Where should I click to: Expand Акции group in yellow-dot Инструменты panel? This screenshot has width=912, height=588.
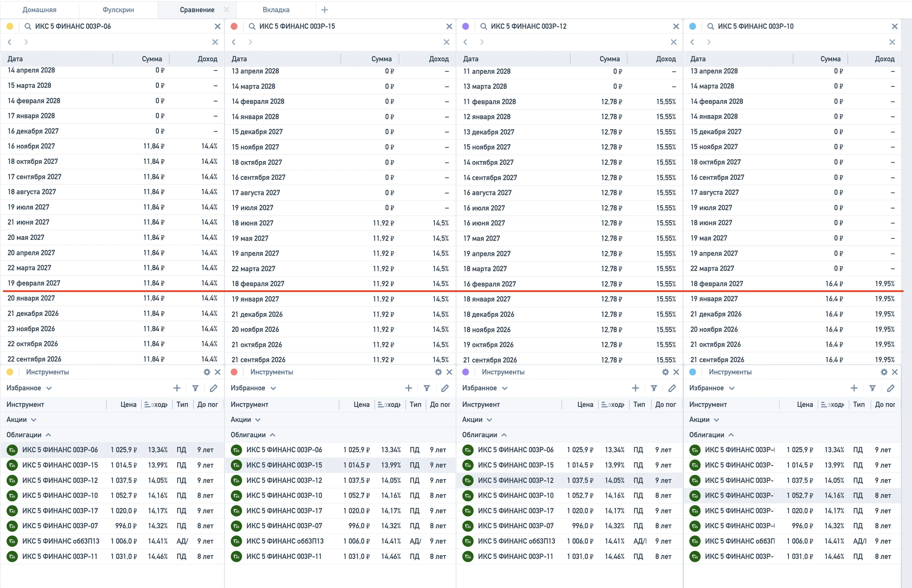[21, 420]
